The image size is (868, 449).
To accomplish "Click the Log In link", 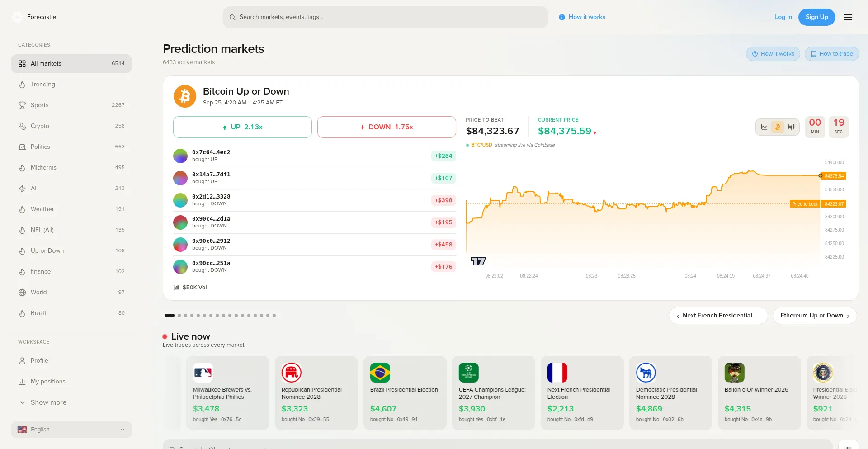I will [783, 17].
